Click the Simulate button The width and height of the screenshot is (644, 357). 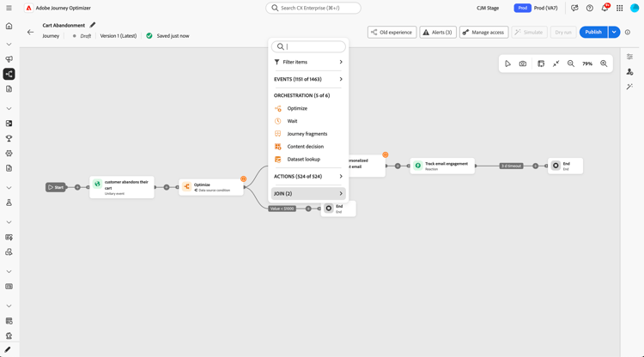pos(529,32)
